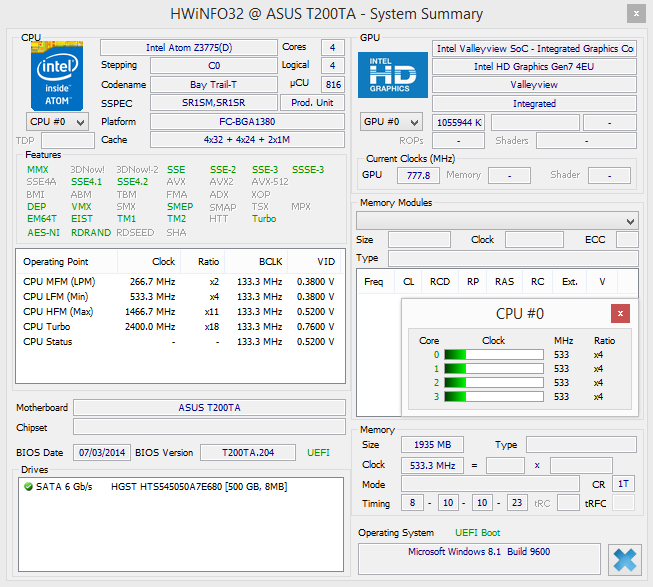Image resolution: width=653 pixels, height=587 pixels.
Task: Click the 1055944 K GPU memory field
Action: coord(459,122)
